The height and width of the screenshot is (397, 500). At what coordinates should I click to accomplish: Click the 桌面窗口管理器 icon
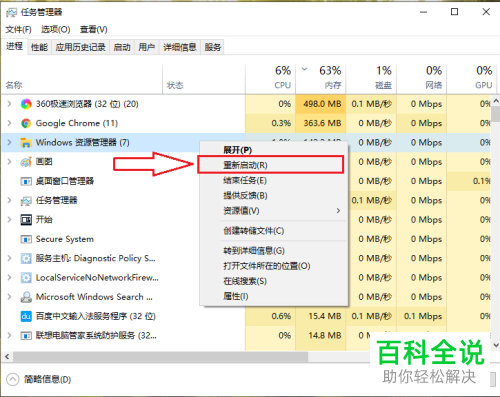pyautogui.click(x=26, y=181)
